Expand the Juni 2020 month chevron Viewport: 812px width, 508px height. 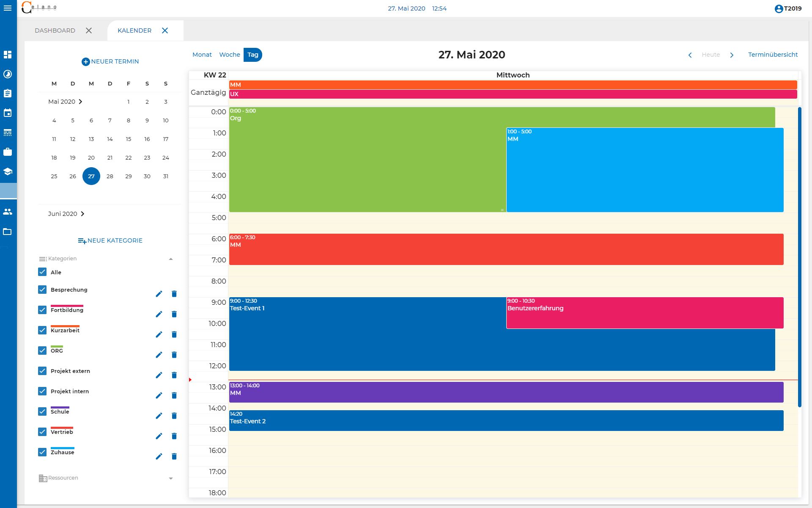point(82,214)
